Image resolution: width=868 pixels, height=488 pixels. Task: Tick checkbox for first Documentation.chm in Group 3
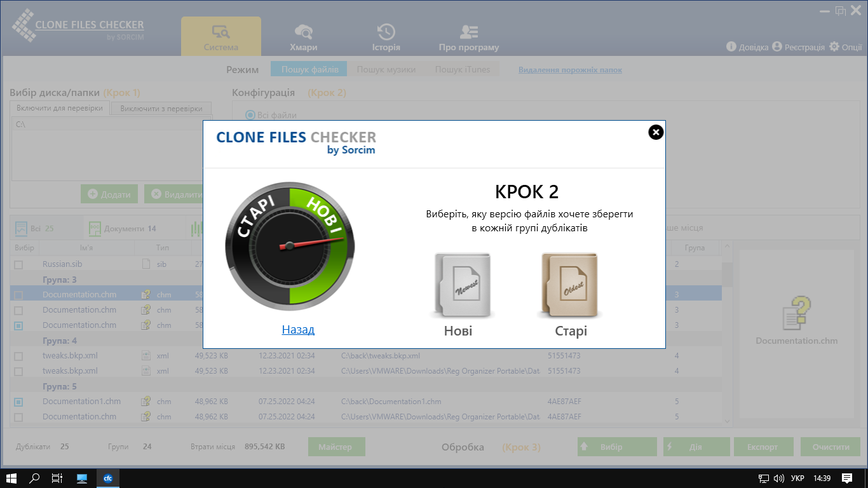tap(18, 295)
